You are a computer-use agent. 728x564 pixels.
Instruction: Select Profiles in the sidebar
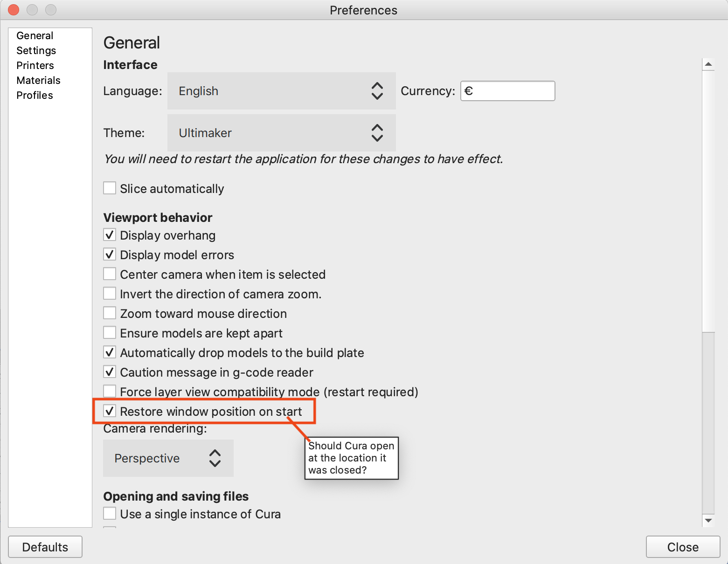pos(35,95)
